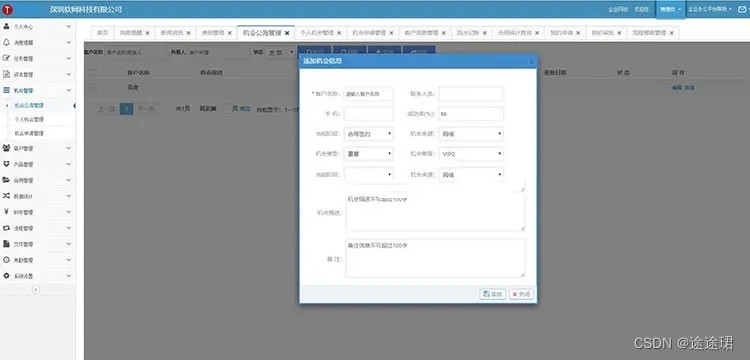Switch to the 客户信息管理 tab
750x360 pixels.
click(x=424, y=33)
